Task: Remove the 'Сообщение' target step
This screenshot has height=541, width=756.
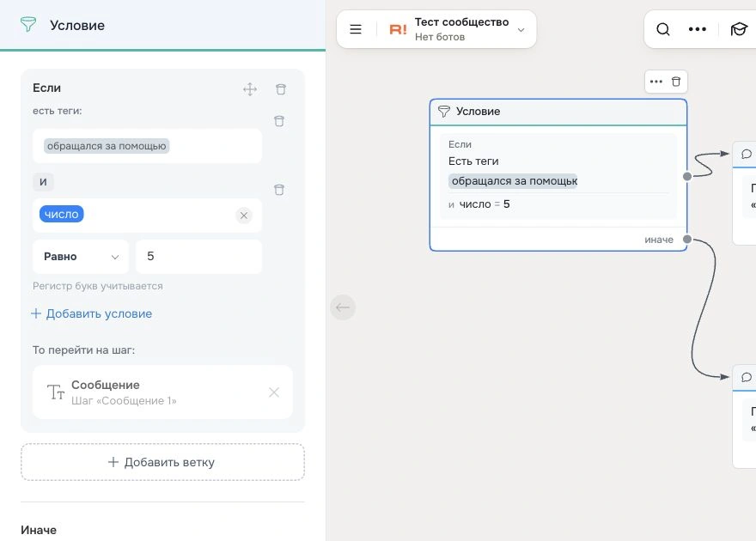Action: click(x=274, y=392)
